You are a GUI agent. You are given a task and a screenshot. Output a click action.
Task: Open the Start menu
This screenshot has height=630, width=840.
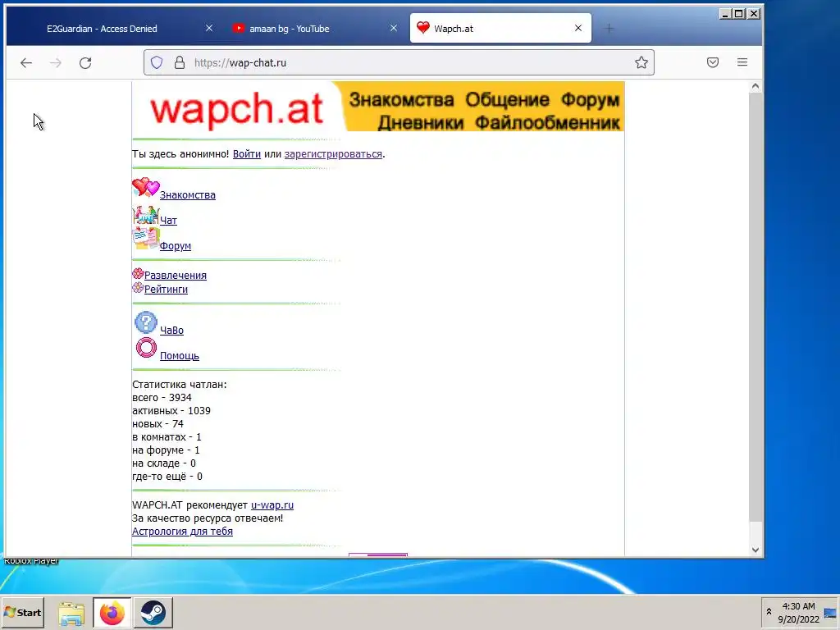[22, 613]
